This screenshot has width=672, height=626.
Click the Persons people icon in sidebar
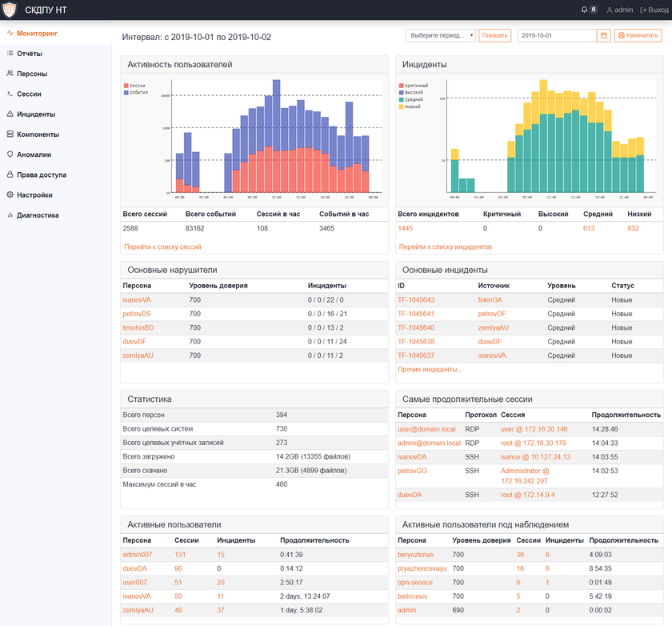[10, 74]
